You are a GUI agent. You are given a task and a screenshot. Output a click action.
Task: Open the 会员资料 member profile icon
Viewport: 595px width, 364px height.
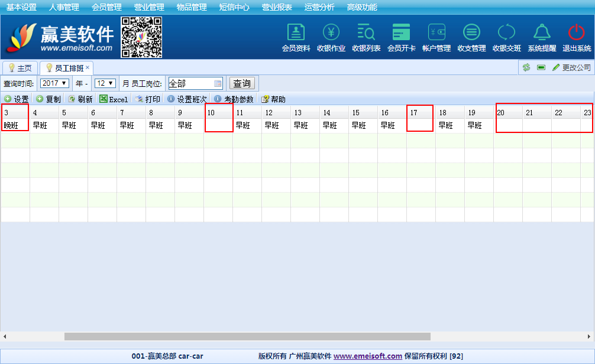pos(296,33)
